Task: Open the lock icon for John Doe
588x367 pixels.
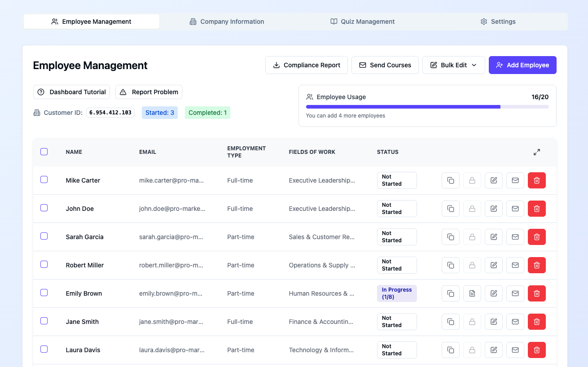Action: point(472,208)
